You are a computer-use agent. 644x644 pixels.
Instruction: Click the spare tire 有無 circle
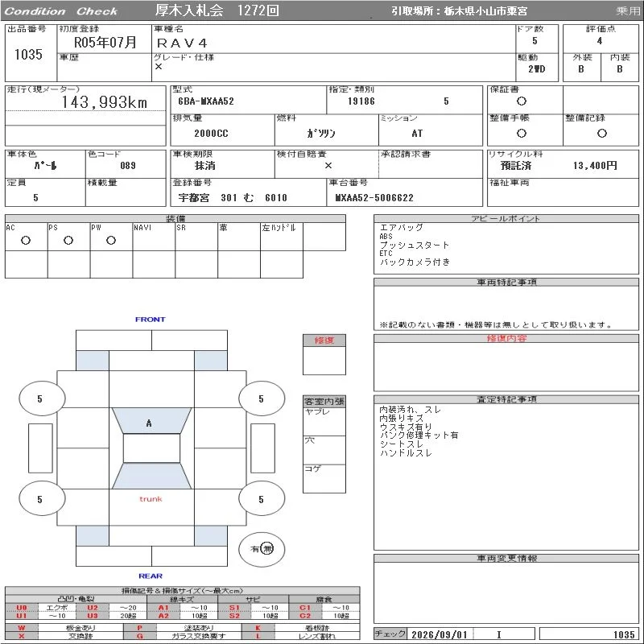tap(262, 549)
